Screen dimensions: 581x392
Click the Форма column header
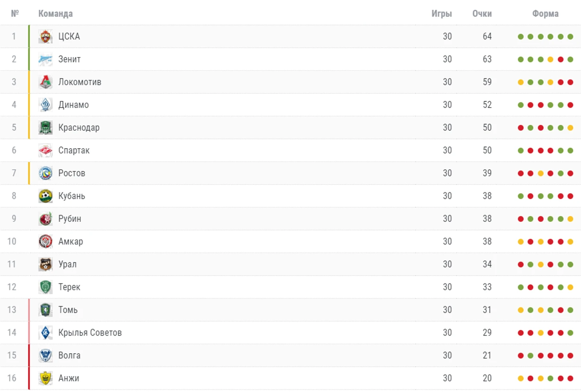(x=545, y=14)
